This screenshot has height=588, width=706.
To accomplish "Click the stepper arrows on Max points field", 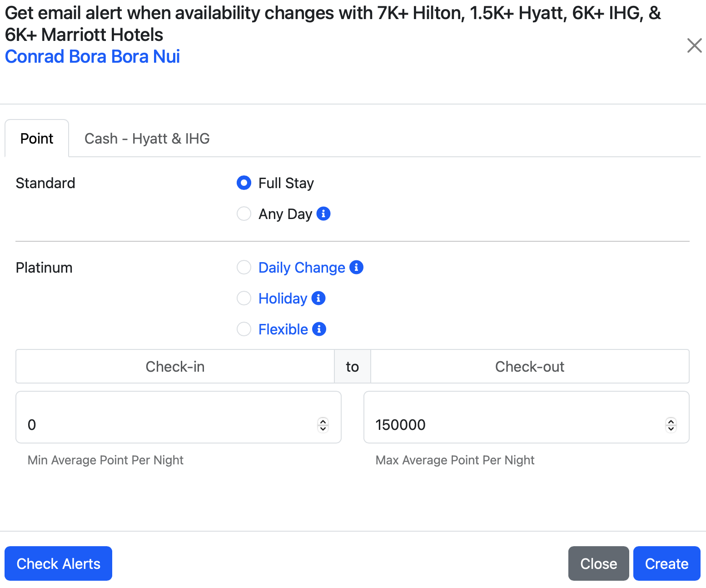I will 671,425.
